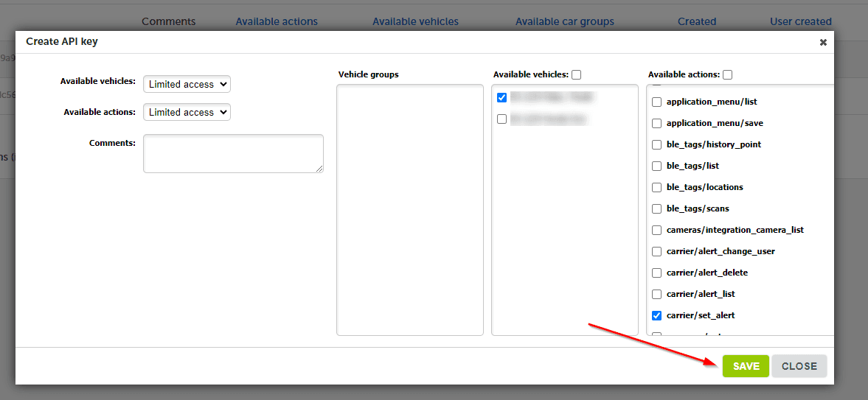Close the Create API key dialog with X
The width and height of the screenshot is (868, 400).
click(823, 43)
